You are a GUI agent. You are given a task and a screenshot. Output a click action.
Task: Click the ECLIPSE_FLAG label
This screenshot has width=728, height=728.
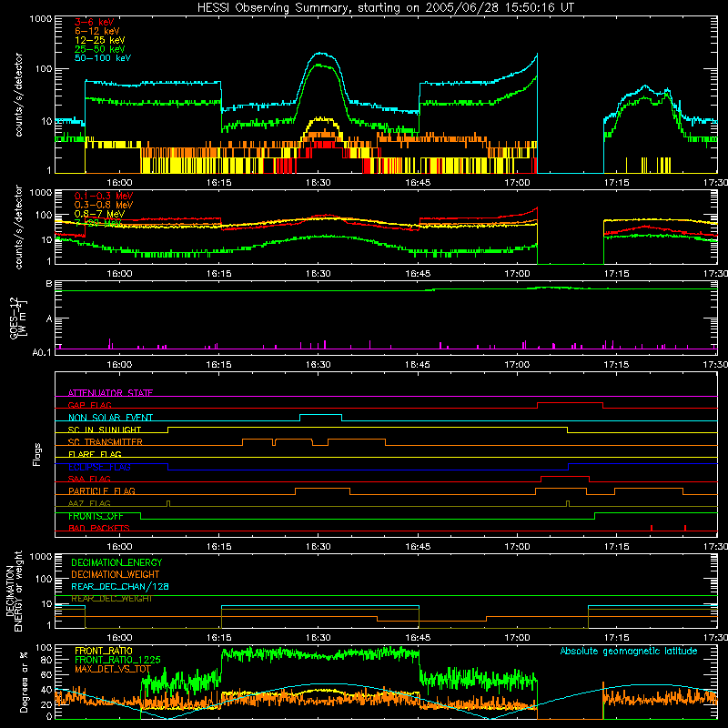[x=99, y=467]
